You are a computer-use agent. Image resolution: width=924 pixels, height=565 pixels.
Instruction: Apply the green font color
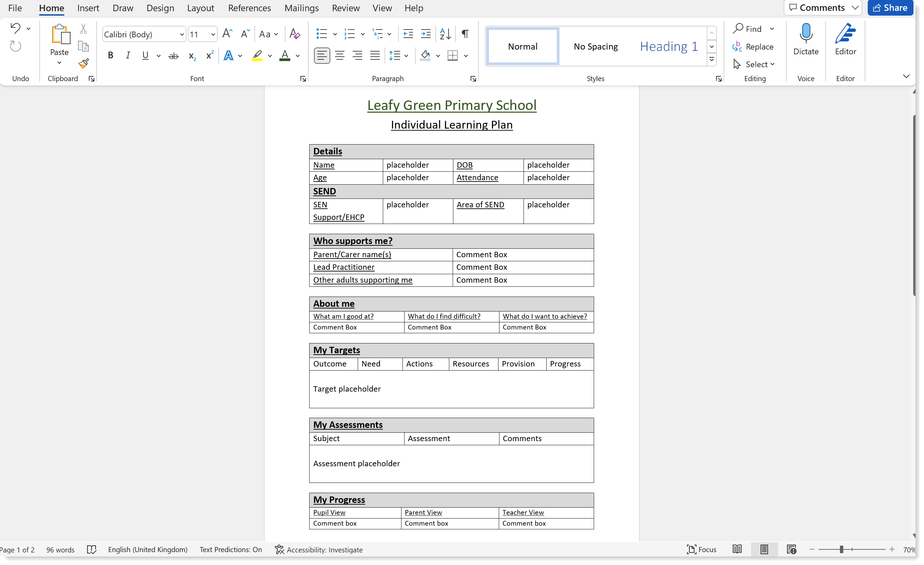click(x=284, y=56)
